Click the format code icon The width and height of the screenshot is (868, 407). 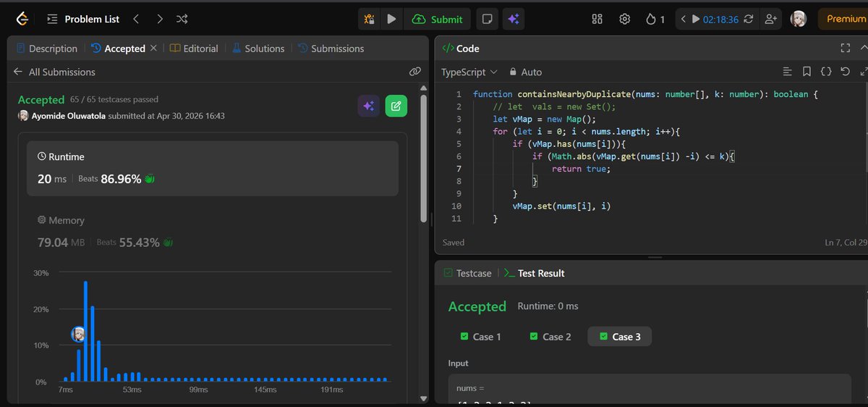788,72
